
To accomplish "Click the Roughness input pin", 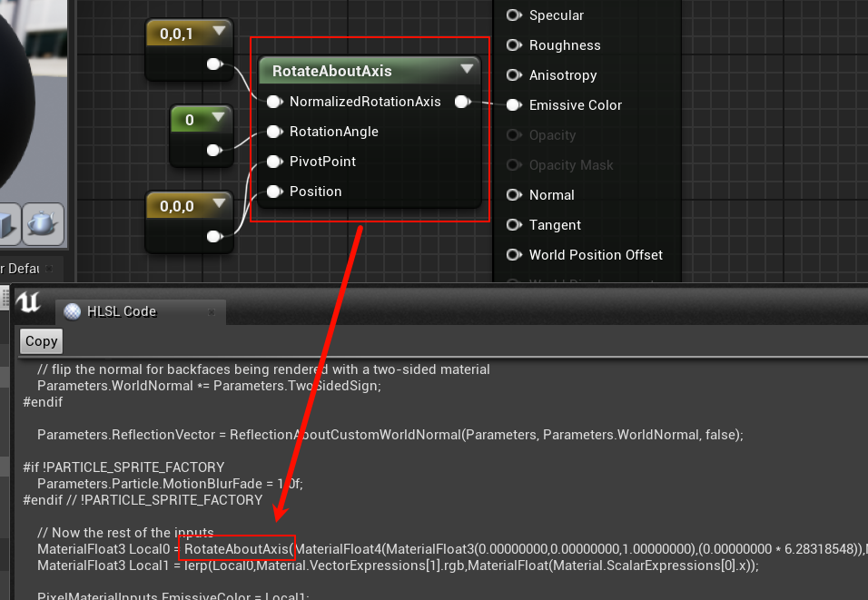I will pos(514,45).
